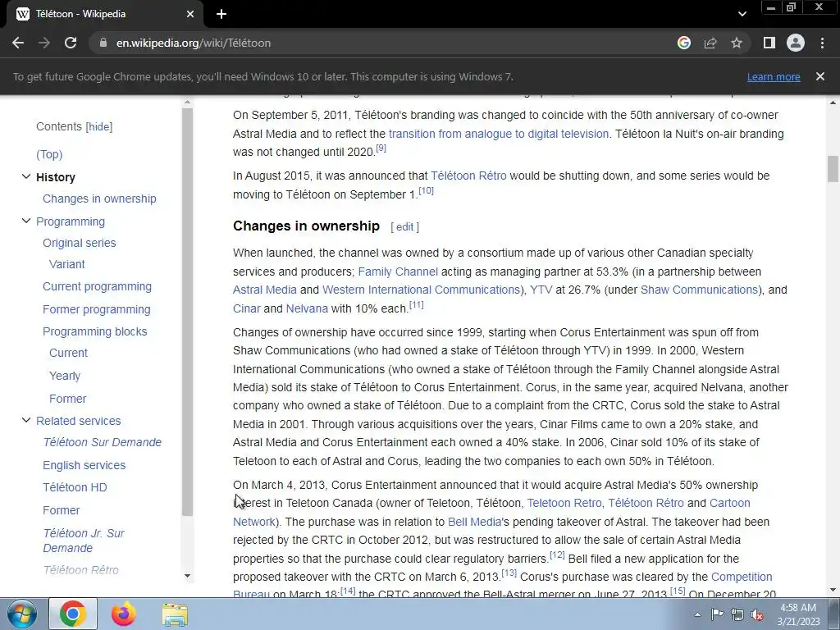Open the Google icon in the address bar
Screen dimensions: 840x630
point(683,43)
